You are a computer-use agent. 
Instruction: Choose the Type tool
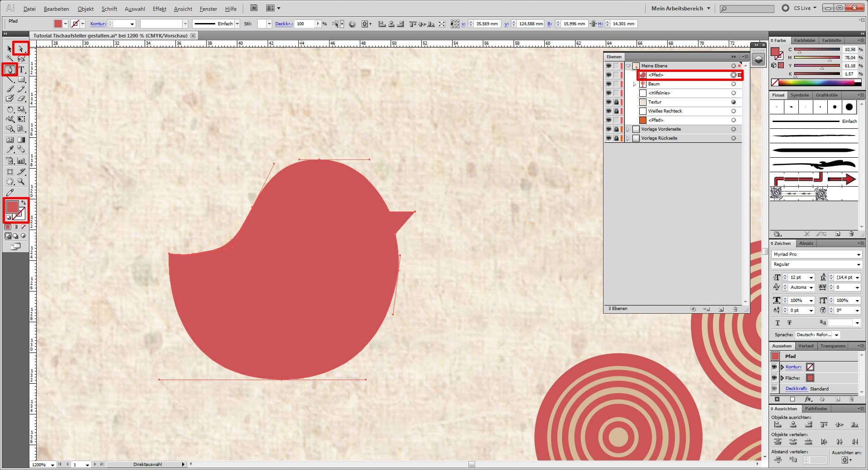point(21,70)
